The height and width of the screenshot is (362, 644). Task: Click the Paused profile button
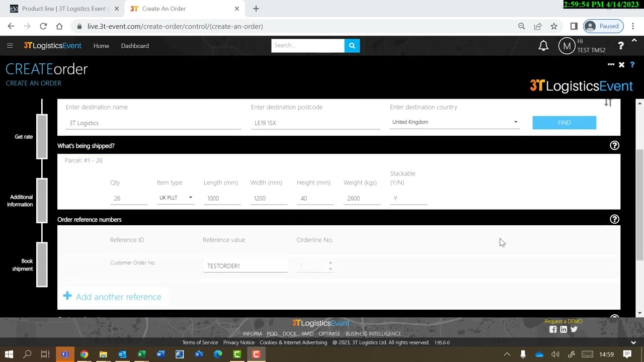click(x=604, y=26)
